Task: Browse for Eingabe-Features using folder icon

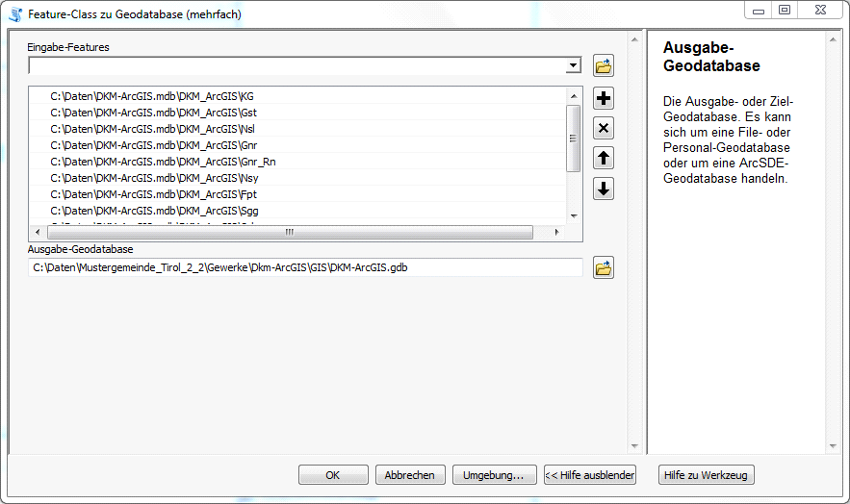Action: pos(604,66)
